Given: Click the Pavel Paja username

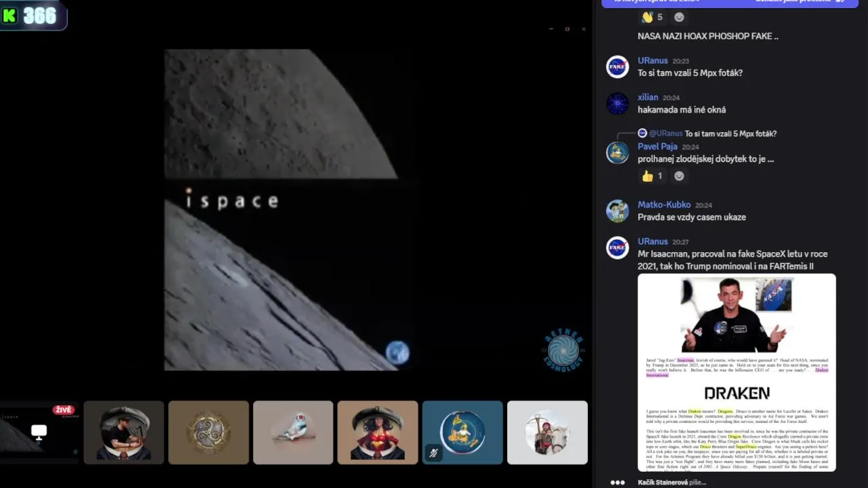Looking at the screenshot, I should point(657,146).
